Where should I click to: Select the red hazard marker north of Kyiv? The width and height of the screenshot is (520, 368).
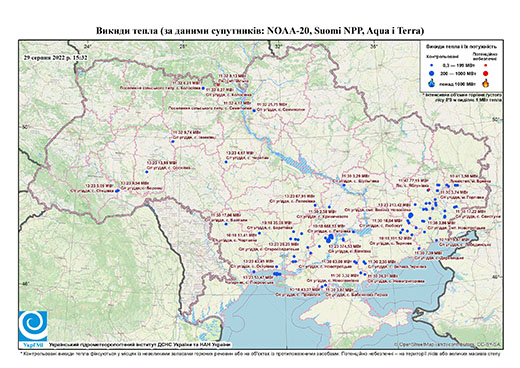[218, 85]
